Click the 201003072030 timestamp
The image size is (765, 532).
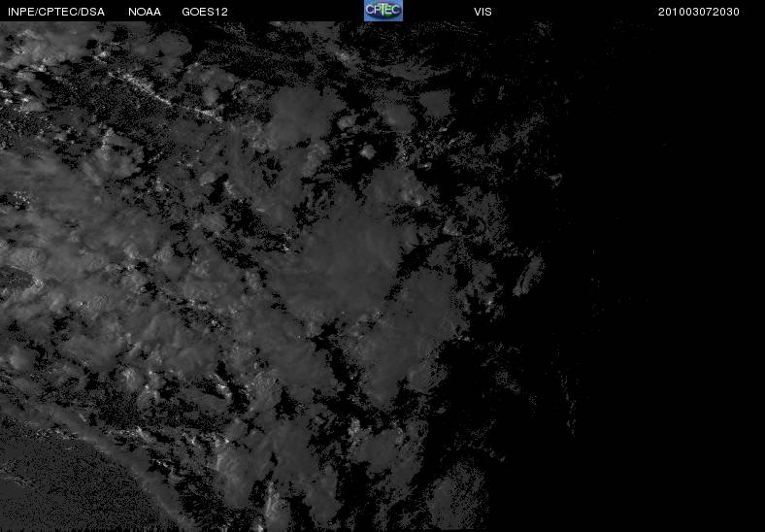[x=699, y=12]
